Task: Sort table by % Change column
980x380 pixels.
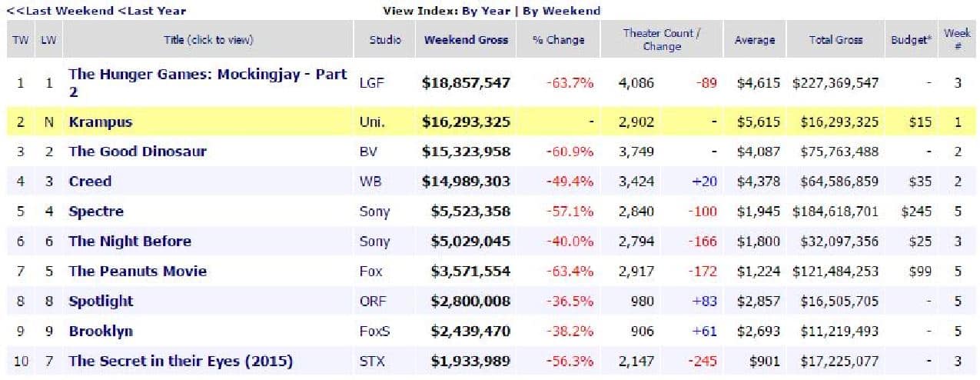Action: (558, 40)
